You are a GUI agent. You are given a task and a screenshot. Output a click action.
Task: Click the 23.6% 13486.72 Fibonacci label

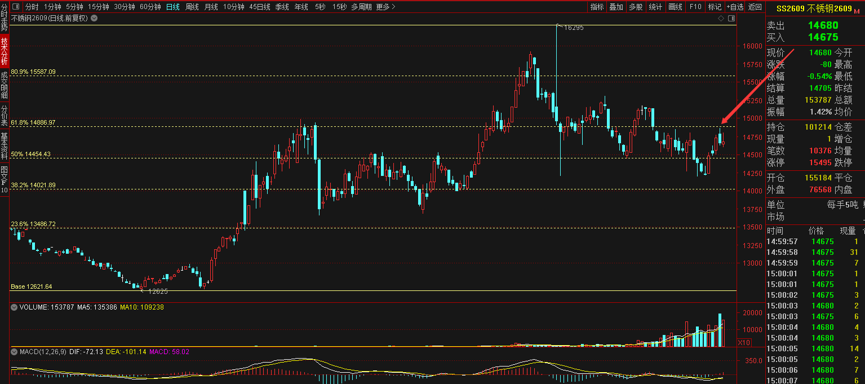(x=33, y=224)
